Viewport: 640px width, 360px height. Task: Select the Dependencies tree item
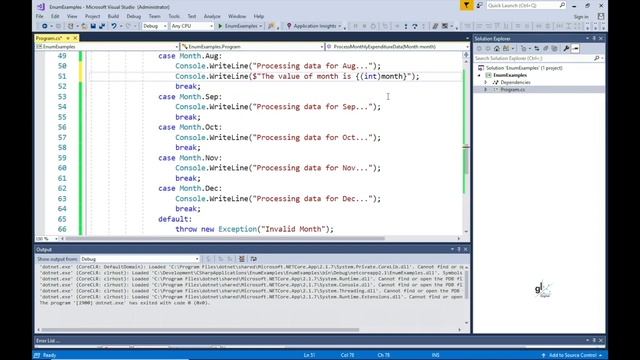(515, 82)
